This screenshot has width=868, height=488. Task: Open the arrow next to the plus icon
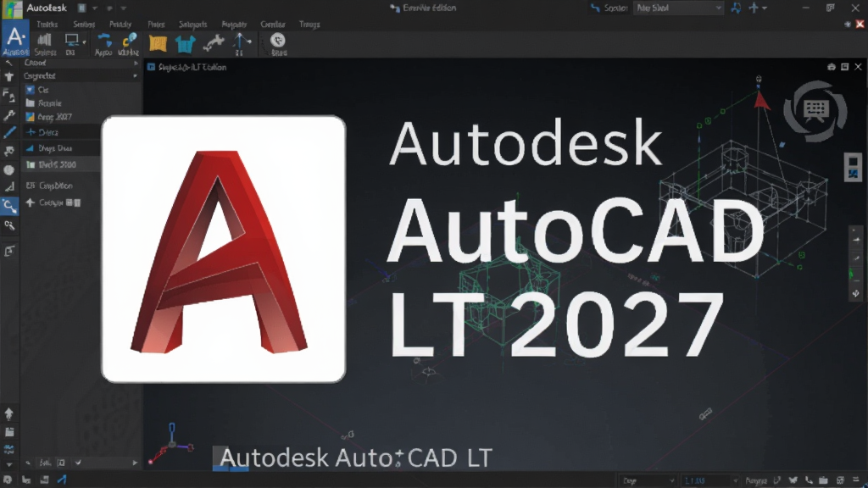click(x=765, y=8)
